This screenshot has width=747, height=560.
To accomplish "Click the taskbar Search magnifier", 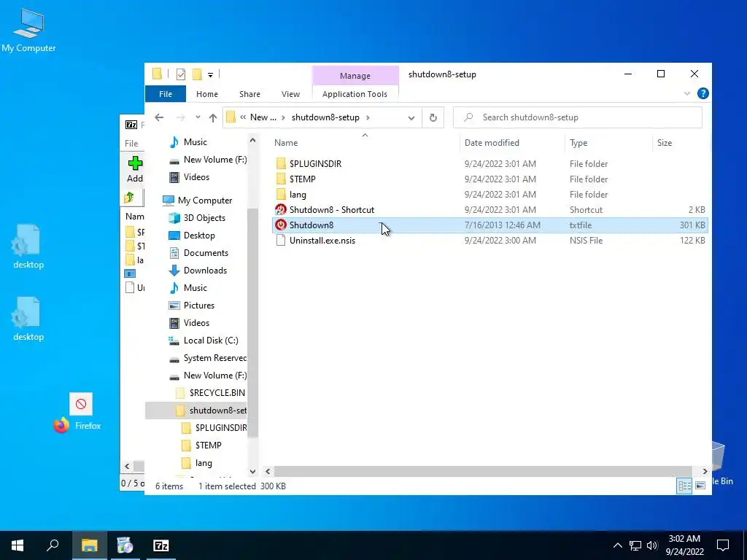I will [x=53, y=545].
